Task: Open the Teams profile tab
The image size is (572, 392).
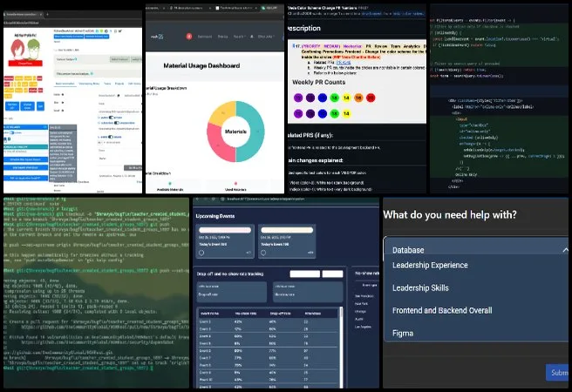Action: [x=107, y=84]
